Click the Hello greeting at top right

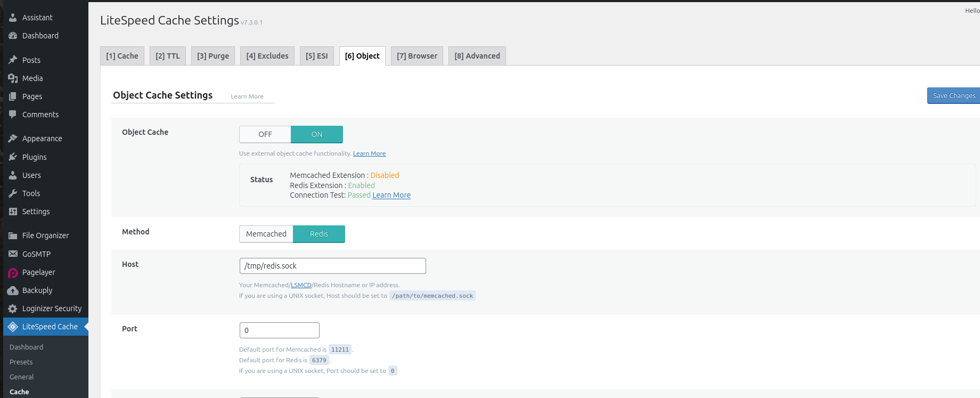pos(972,11)
